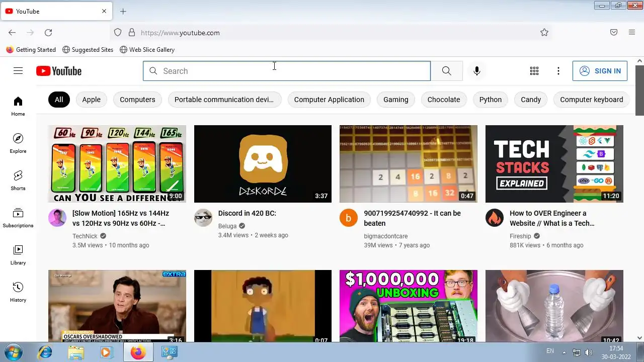Viewport: 644px width, 362px height.
Task: Click the search magnifier button
Action: [447, 71]
